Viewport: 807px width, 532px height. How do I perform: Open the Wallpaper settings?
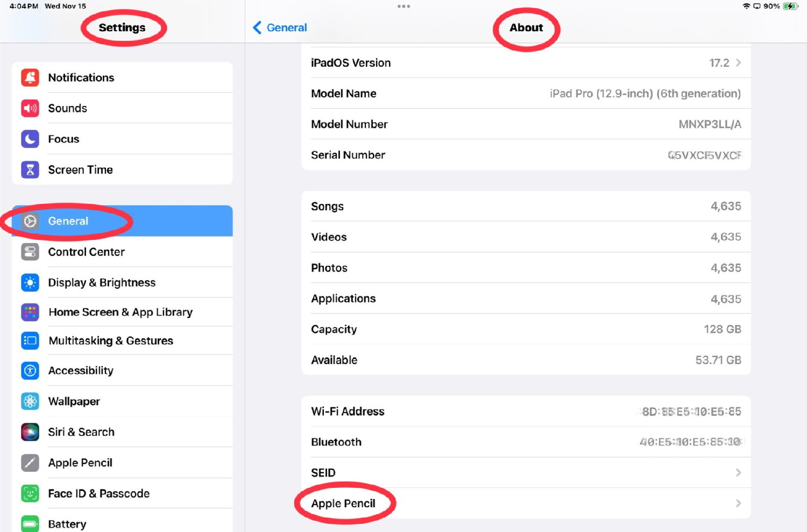coord(122,401)
